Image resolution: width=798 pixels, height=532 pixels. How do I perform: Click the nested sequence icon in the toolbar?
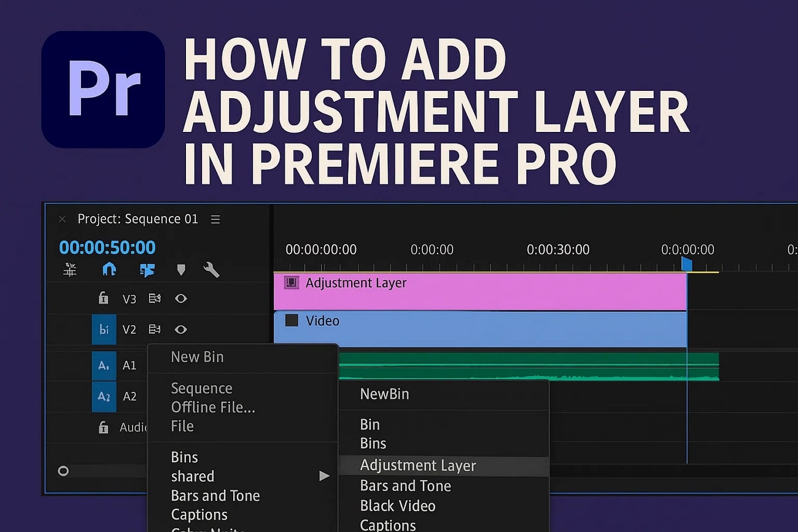147,269
